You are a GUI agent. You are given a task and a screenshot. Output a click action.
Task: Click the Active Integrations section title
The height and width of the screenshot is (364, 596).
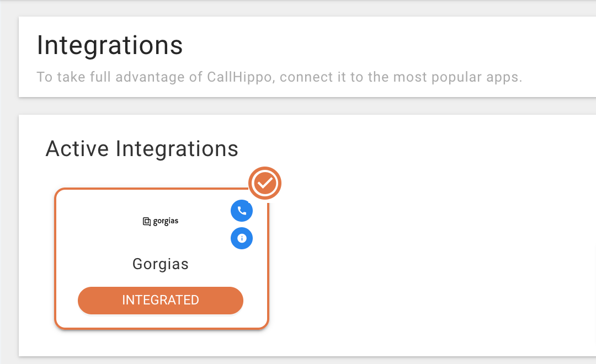(x=142, y=148)
